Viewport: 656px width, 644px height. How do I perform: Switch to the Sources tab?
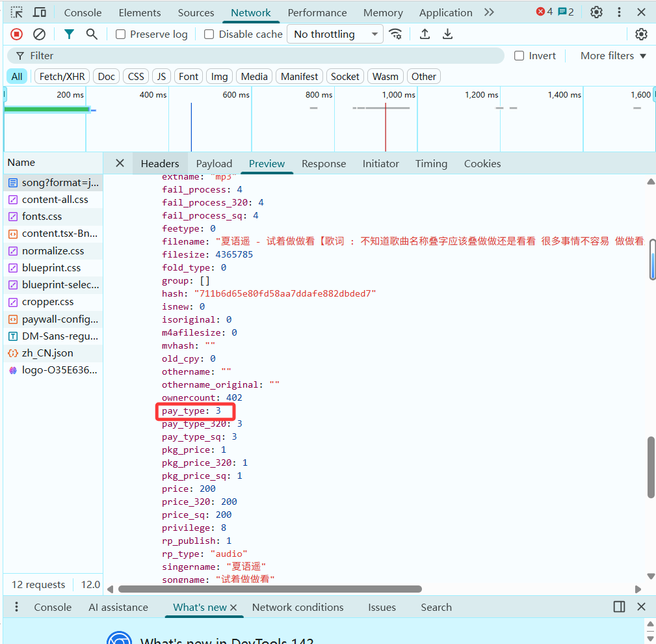pyautogui.click(x=196, y=12)
